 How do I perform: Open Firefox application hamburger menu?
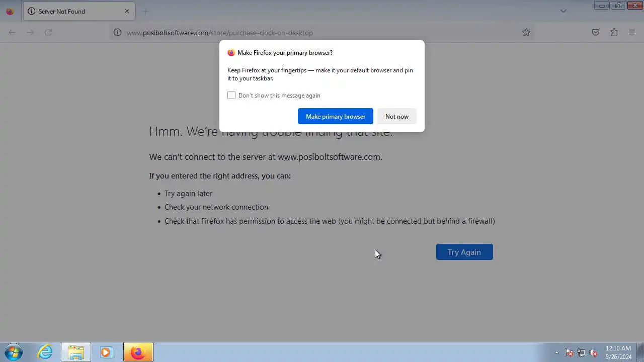coord(632,32)
